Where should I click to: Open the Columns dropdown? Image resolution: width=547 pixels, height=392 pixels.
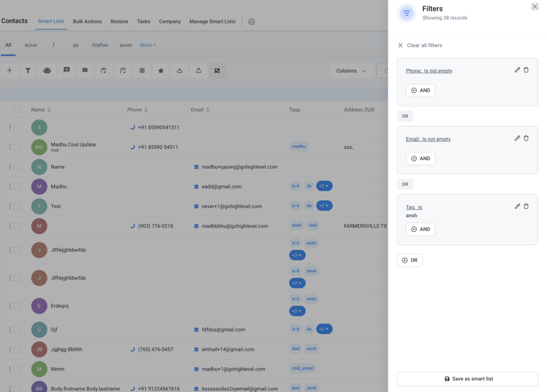351,70
